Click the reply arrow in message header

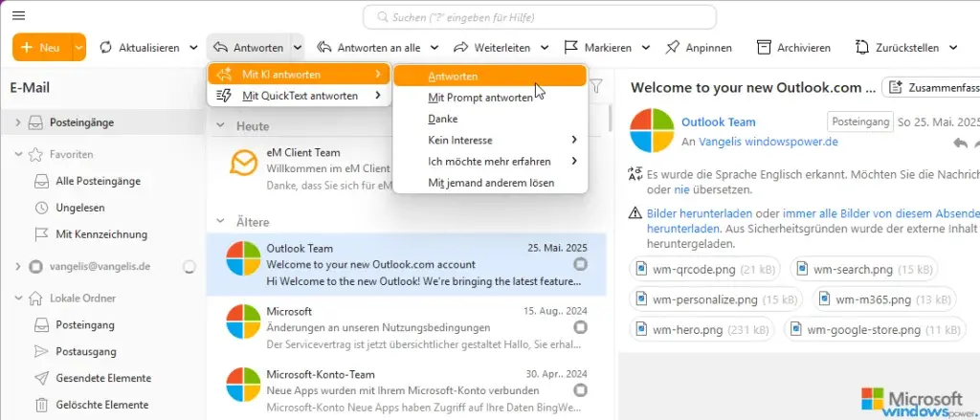960,144
